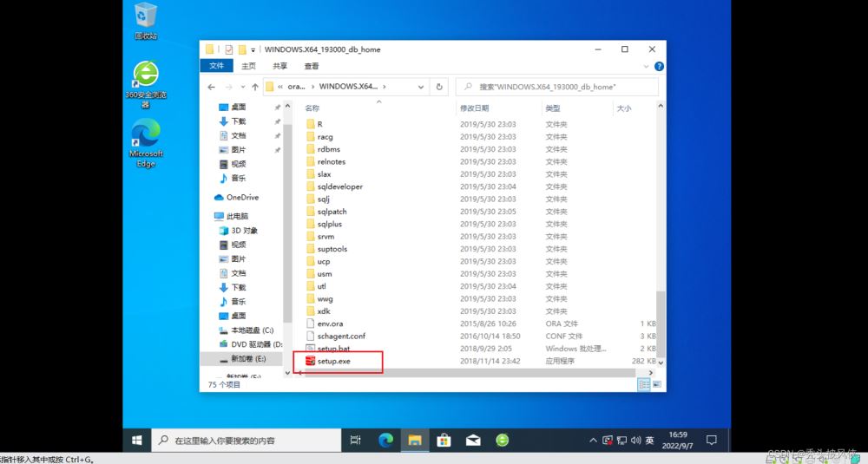Click the Recycle Bin desktop icon

[x=146, y=17]
